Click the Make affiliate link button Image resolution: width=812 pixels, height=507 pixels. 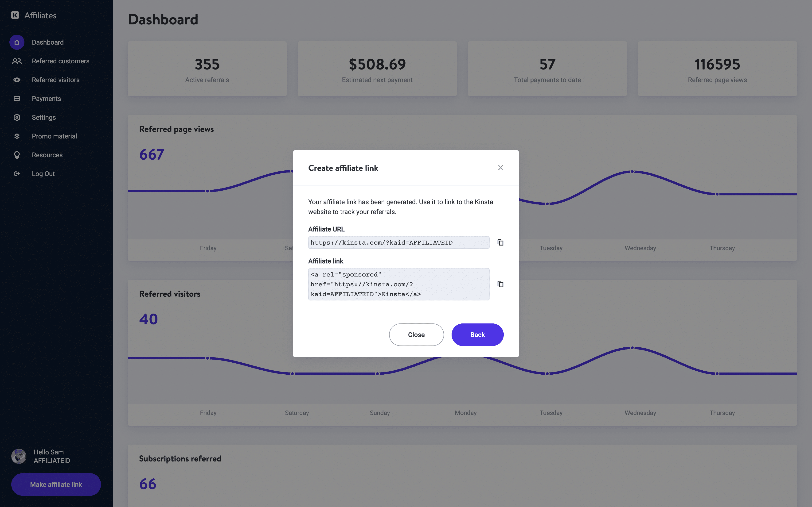[55, 484]
